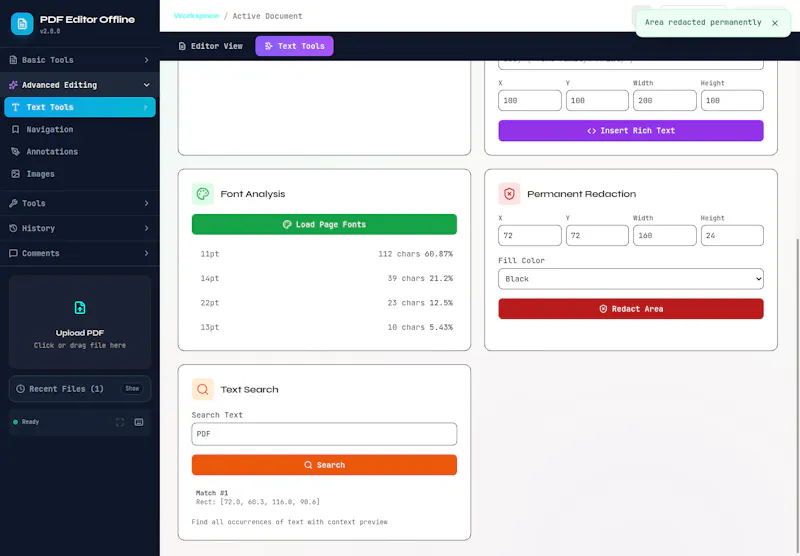Image resolution: width=800 pixels, height=556 pixels.
Task: Click the Load Page Fonts button
Action: tap(324, 224)
